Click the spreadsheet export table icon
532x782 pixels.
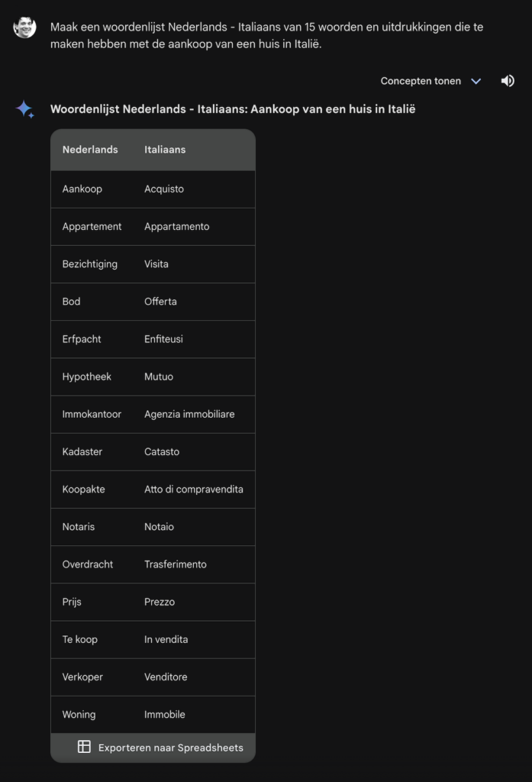pos(84,747)
